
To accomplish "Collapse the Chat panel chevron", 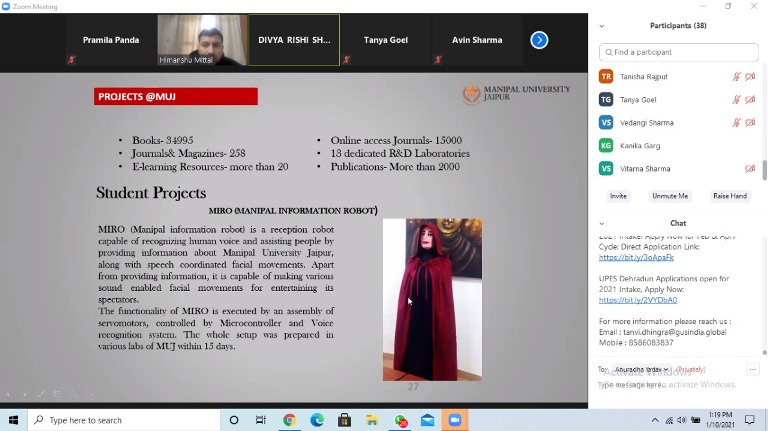I will (x=601, y=223).
